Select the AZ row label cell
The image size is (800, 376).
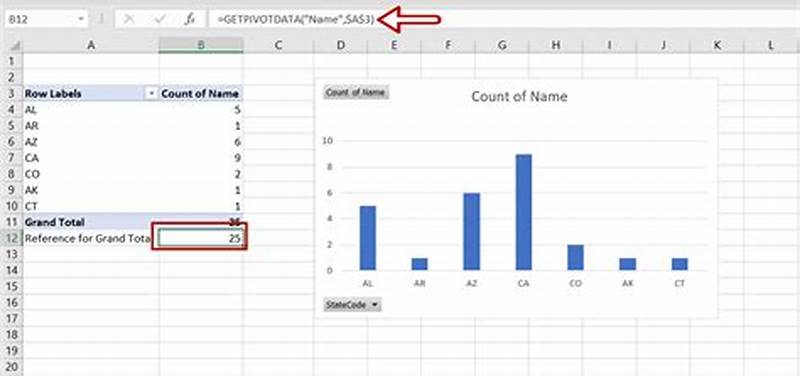point(91,142)
